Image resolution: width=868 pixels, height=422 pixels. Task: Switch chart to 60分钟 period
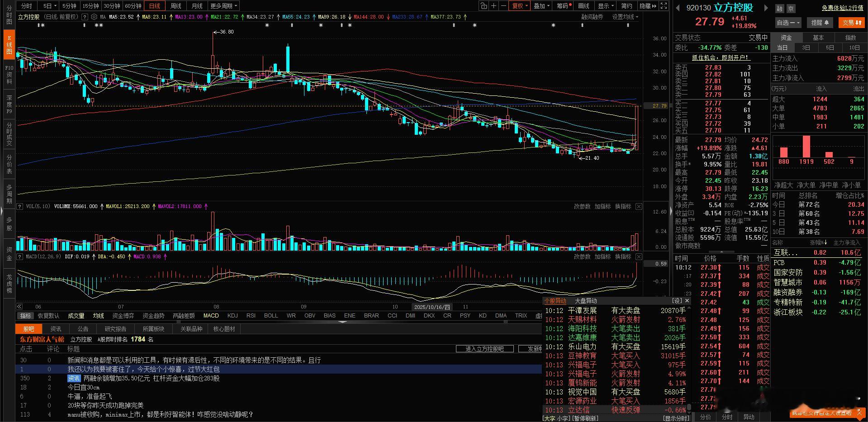coord(133,6)
